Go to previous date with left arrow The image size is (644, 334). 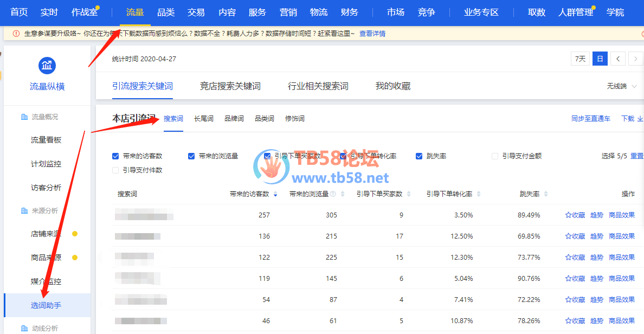click(x=618, y=59)
